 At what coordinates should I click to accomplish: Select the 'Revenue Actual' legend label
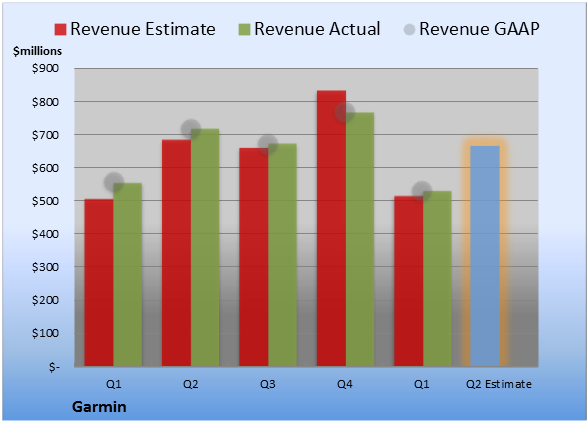click(317, 29)
